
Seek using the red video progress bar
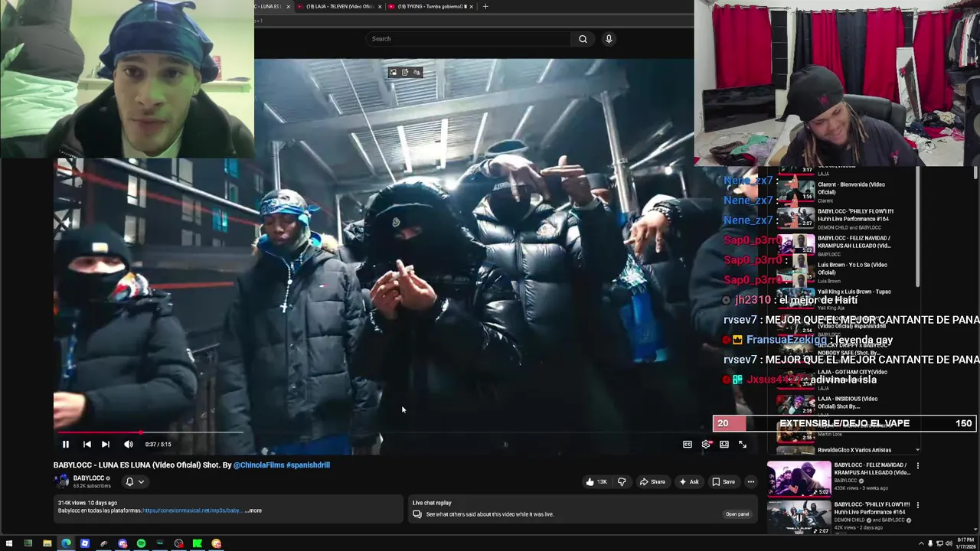pyautogui.click(x=149, y=432)
